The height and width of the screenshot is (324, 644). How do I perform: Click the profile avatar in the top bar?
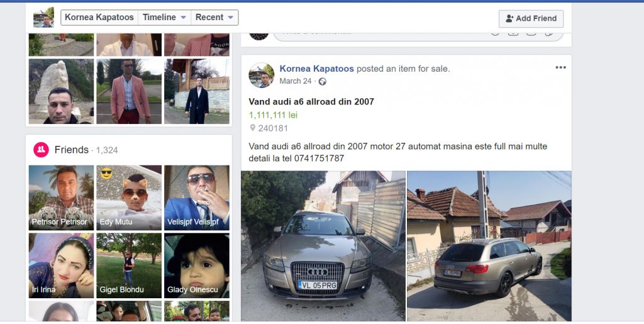tap(43, 18)
